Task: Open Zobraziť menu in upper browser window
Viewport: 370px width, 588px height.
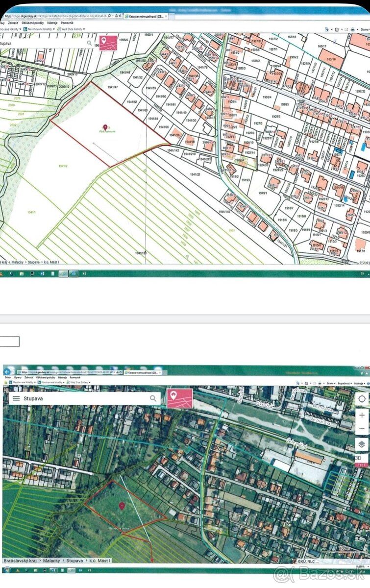Action: (x=14, y=23)
